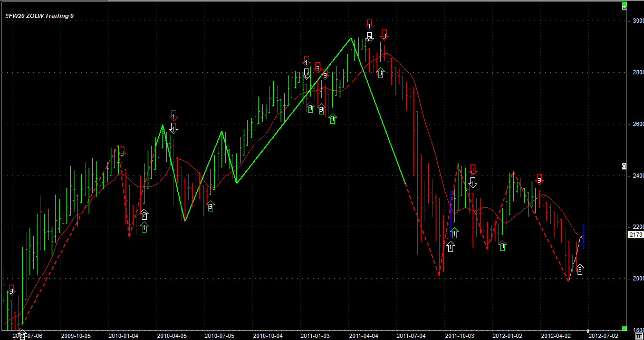Screen dimensions: 644x340
Task: Click the chart title FW20 ZOLW Trailing 0
Action: 40,16
